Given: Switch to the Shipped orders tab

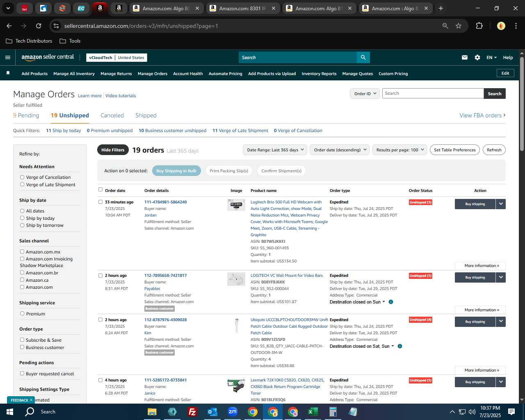Looking at the screenshot, I should coord(146,115).
